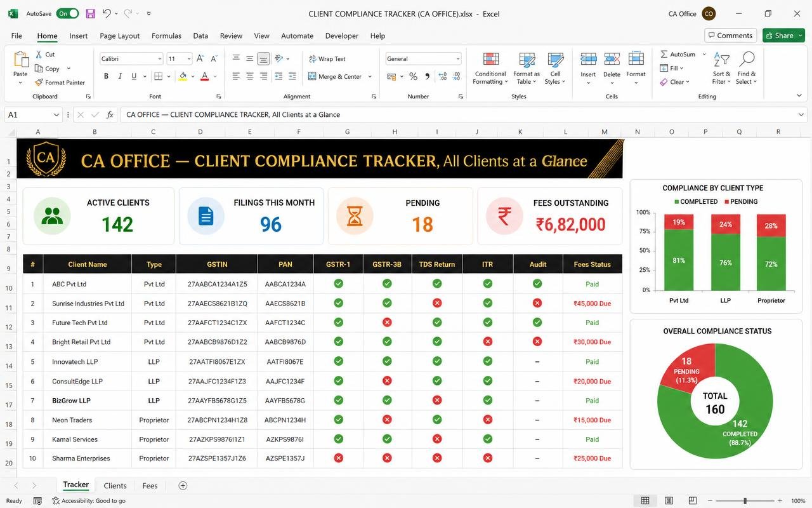Click the Cut scissors icon

point(39,55)
